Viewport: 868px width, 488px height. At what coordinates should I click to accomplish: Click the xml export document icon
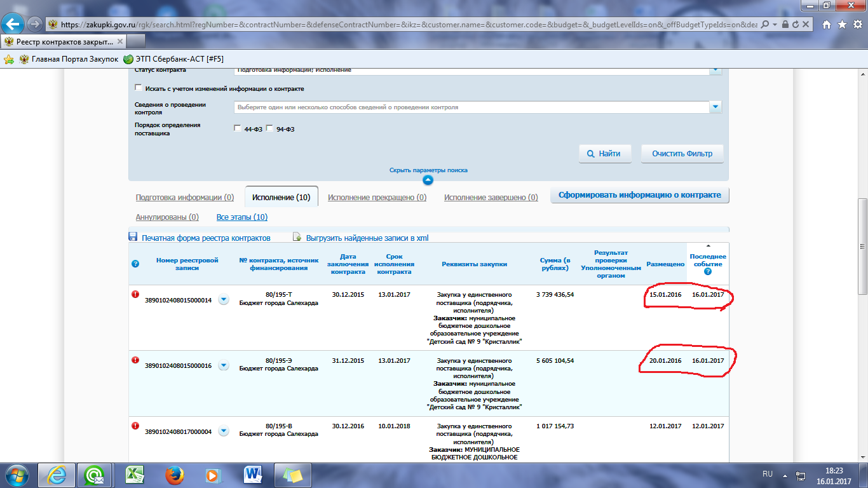click(296, 237)
